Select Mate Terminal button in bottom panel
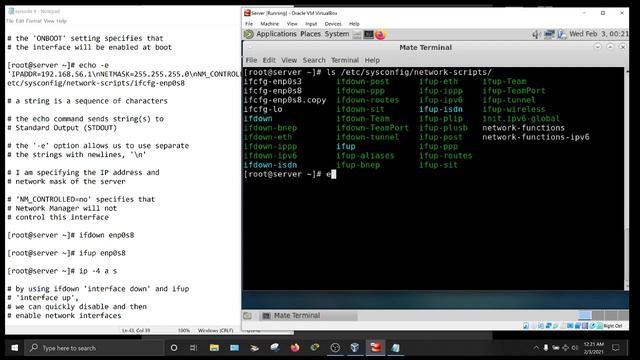 309,316
